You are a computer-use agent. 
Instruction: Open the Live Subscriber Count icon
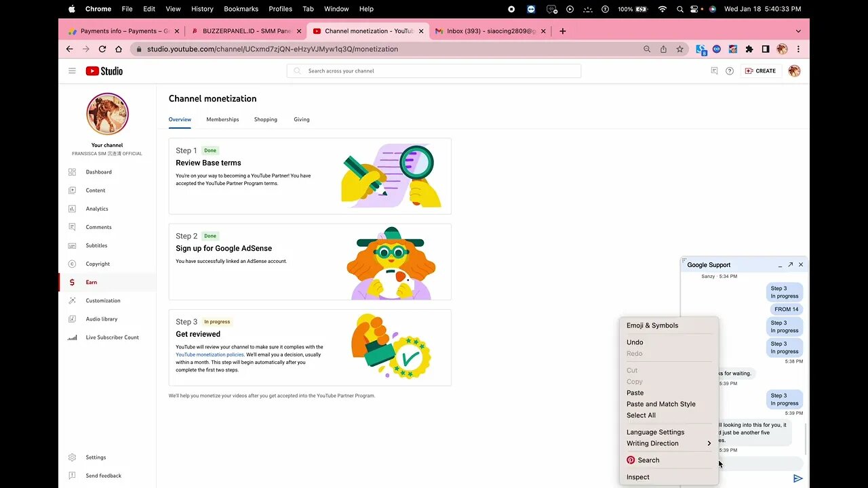click(x=72, y=337)
